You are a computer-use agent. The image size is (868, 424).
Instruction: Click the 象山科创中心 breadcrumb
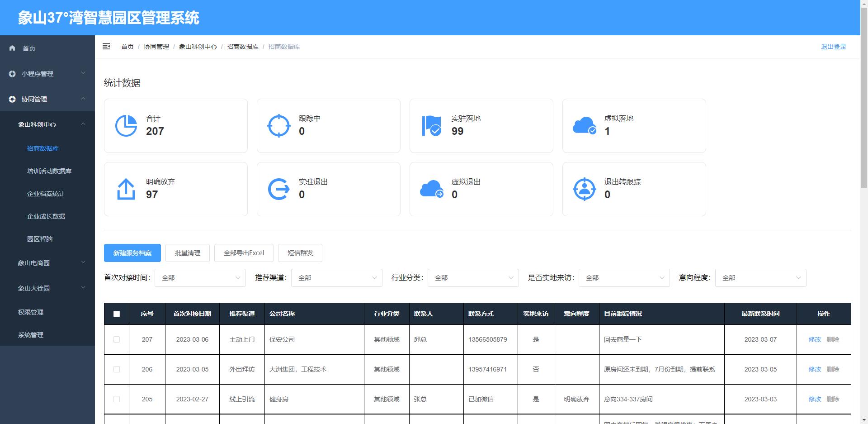[x=198, y=47]
